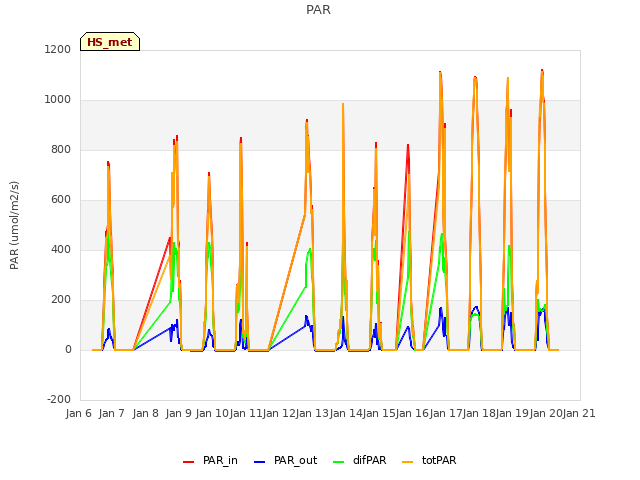Image resolution: width=640 pixels, height=480 pixels.
Task: Click the 200 y-axis tick label
Action: pos(61,300)
